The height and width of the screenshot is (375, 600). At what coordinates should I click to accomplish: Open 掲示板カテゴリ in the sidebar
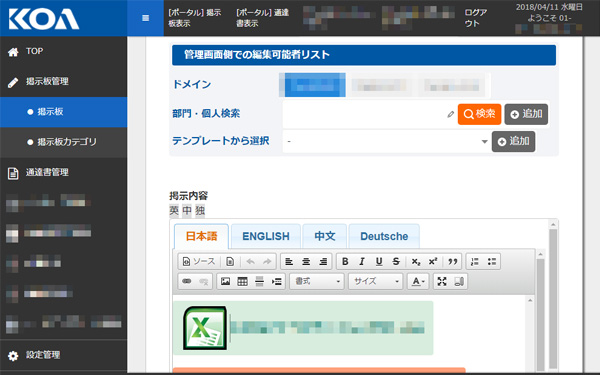coord(64,142)
